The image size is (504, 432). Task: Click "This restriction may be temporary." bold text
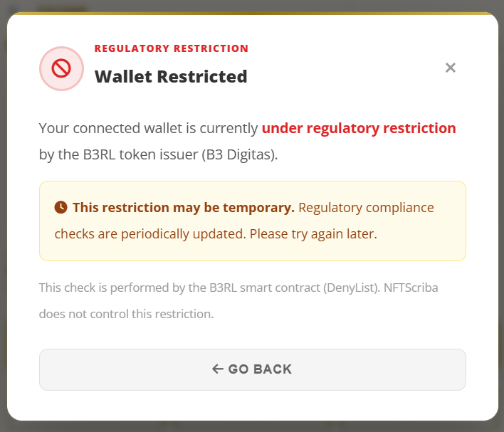184,208
